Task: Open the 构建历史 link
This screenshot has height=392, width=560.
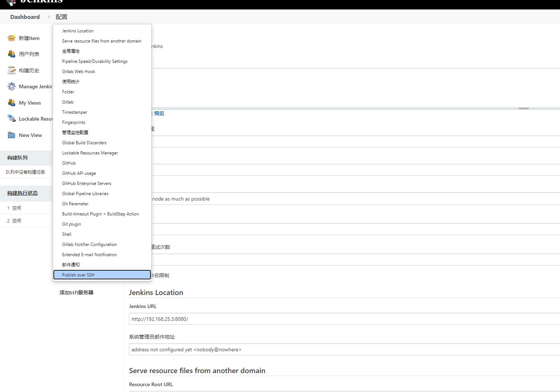Action: coord(29,70)
